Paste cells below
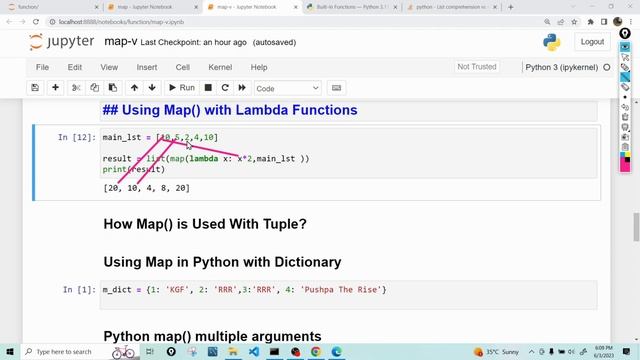The height and width of the screenshot is (360, 640). 113,88
